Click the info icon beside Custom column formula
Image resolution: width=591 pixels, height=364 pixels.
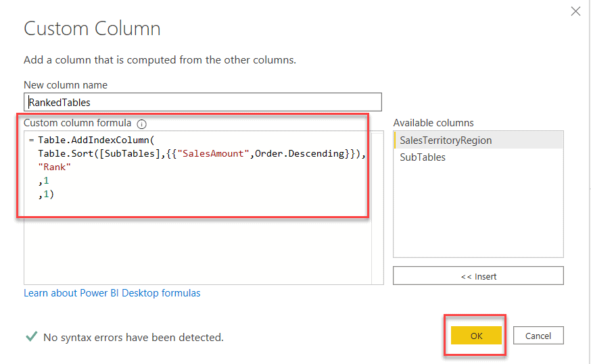pyautogui.click(x=141, y=124)
